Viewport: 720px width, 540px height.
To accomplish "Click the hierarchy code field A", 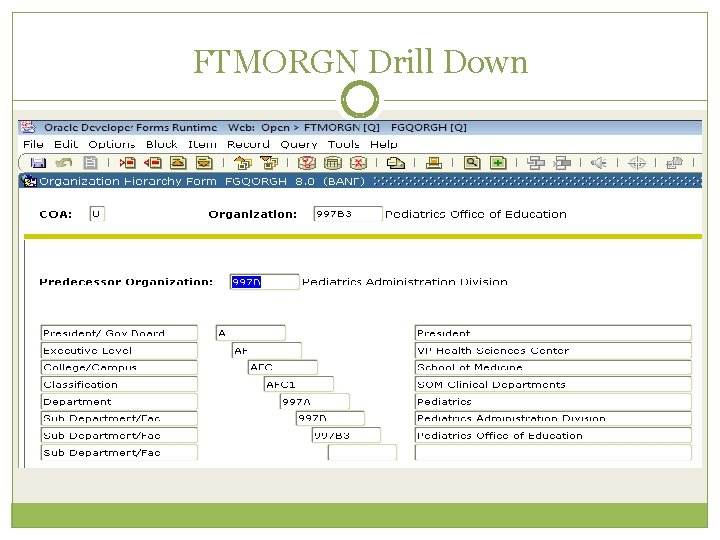I will pyautogui.click(x=251, y=333).
